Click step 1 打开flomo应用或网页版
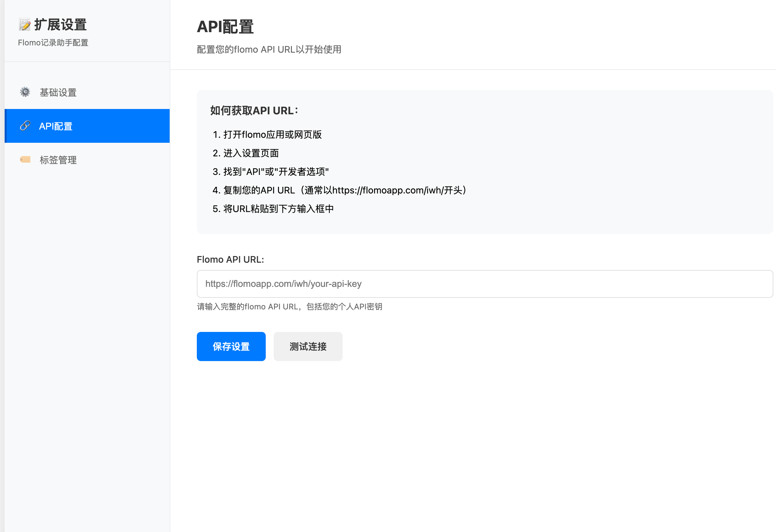This screenshot has height=532, width=776. [x=267, y=134]
